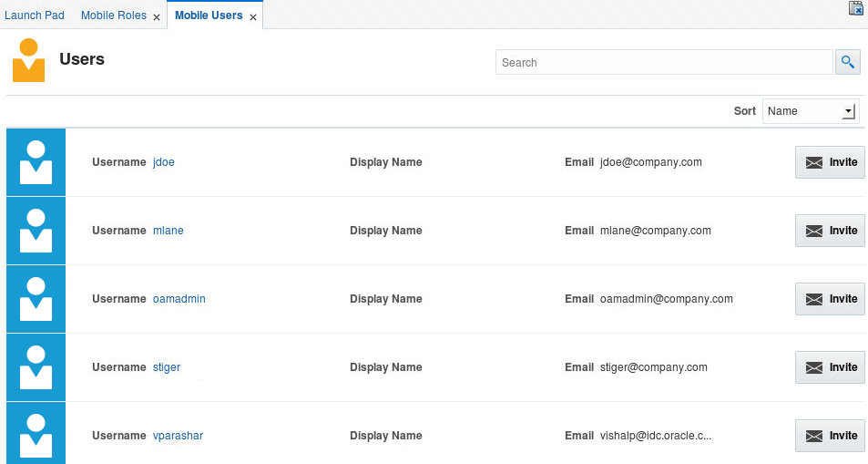Viewport: 868px width, 464px height.
Task: Open the stiger username link
Action: [167, 367]
